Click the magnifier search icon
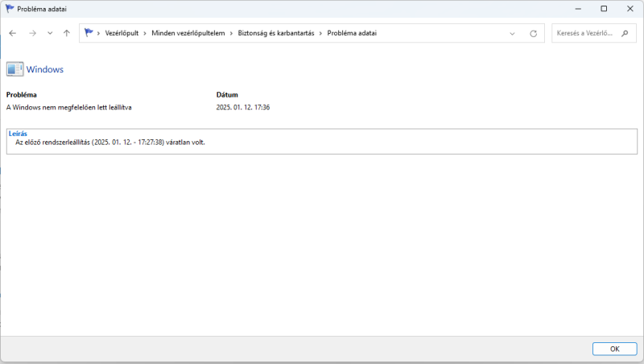The image size is (644, 364). [x=625, y=33]
